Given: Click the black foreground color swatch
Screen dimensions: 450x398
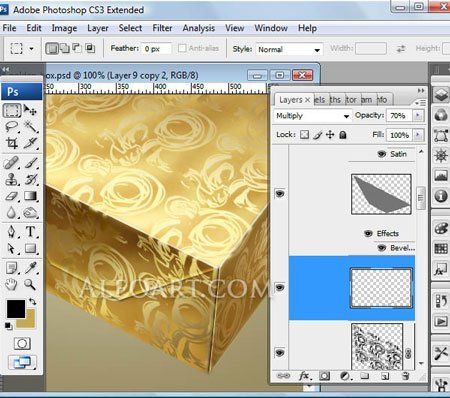Looking at the screenshot, I should pyautogui.click(x=16, y=309).
